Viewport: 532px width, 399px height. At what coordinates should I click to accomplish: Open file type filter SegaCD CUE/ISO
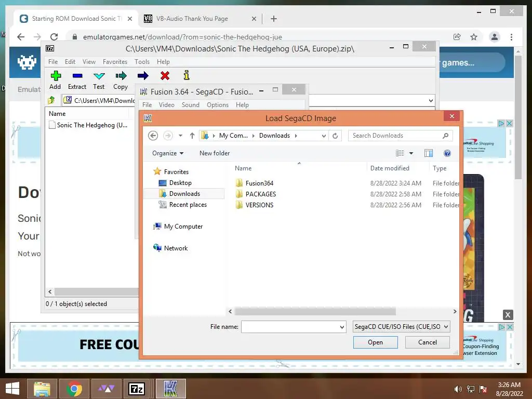point(402,327)
